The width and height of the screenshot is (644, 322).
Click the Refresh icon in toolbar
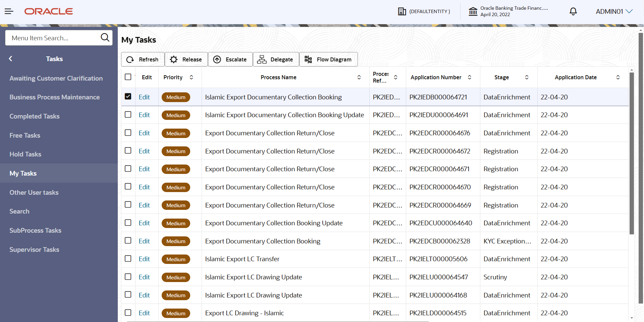click(x=130, y=59)
